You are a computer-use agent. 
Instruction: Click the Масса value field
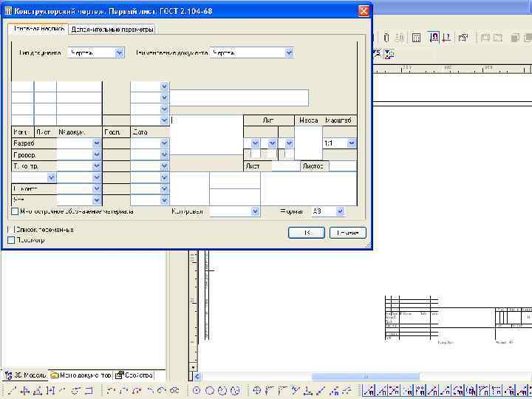pos(308,143)
